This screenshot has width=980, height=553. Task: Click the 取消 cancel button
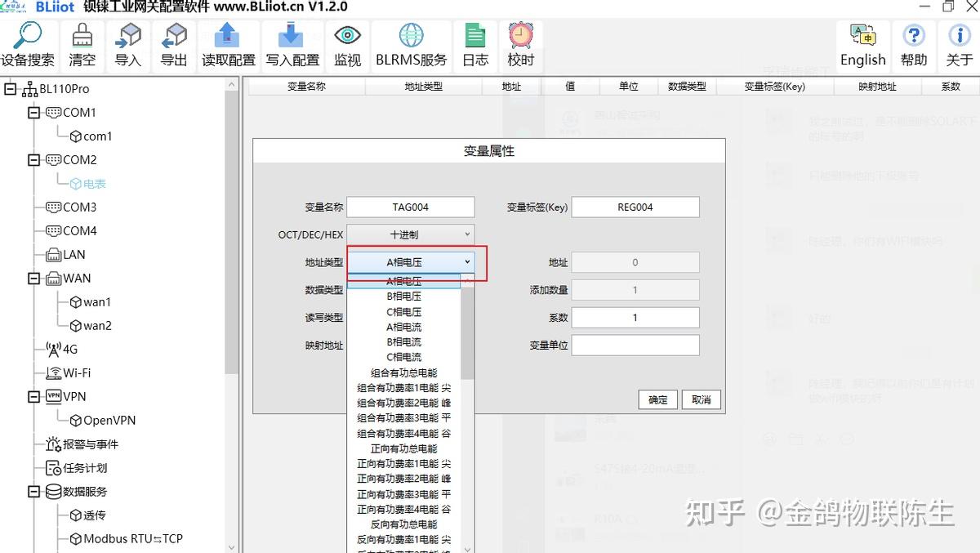click(x=701, y=400)
